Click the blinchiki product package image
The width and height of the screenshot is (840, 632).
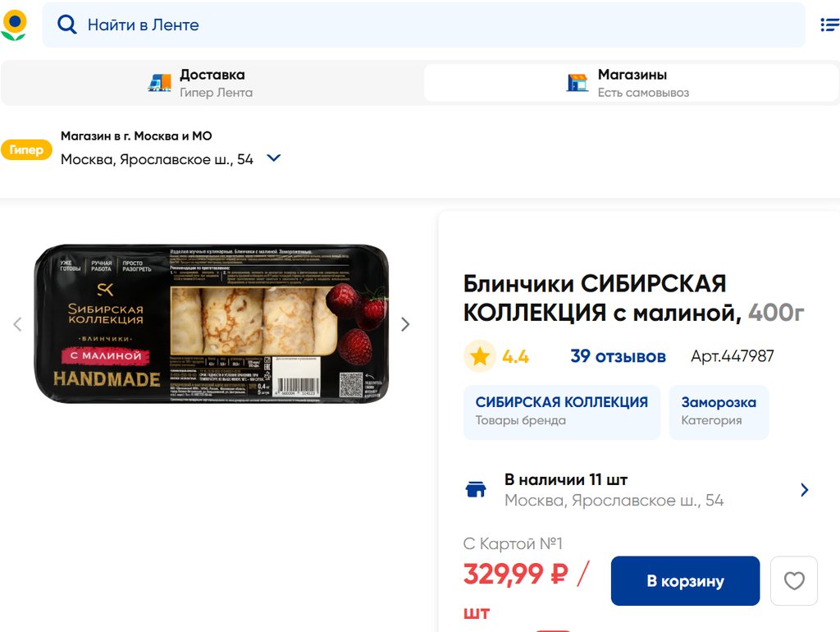[x=212, y=323]
